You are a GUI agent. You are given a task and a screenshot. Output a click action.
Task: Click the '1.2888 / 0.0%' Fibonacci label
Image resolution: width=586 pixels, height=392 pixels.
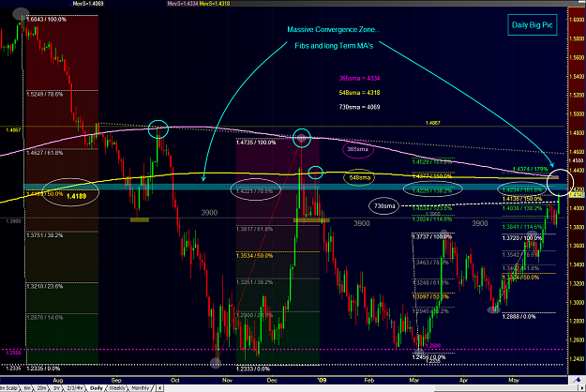(x=519, y=317)
